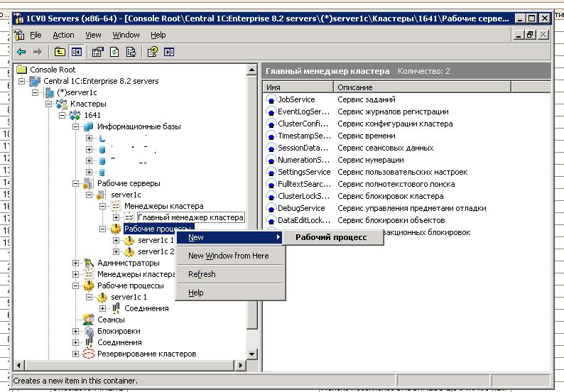Collapse the Central 1C:Enterprise 8.2 servers node
The image size is (564, 392).
click(x=21, y=81)
